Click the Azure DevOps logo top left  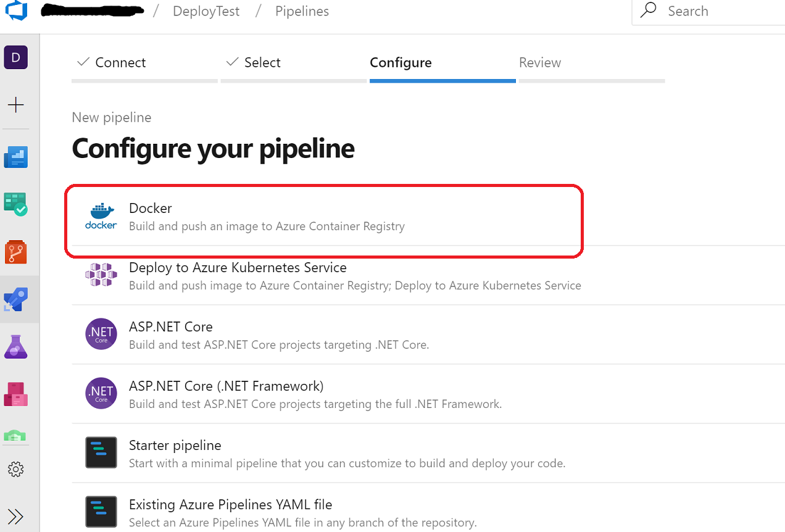click(x=17, y=10)
